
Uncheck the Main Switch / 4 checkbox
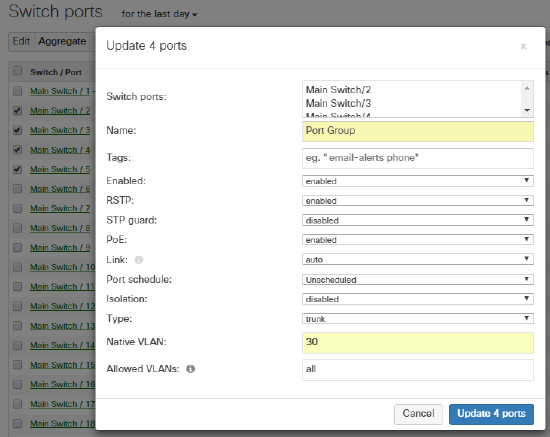click(x=17, y=150)
